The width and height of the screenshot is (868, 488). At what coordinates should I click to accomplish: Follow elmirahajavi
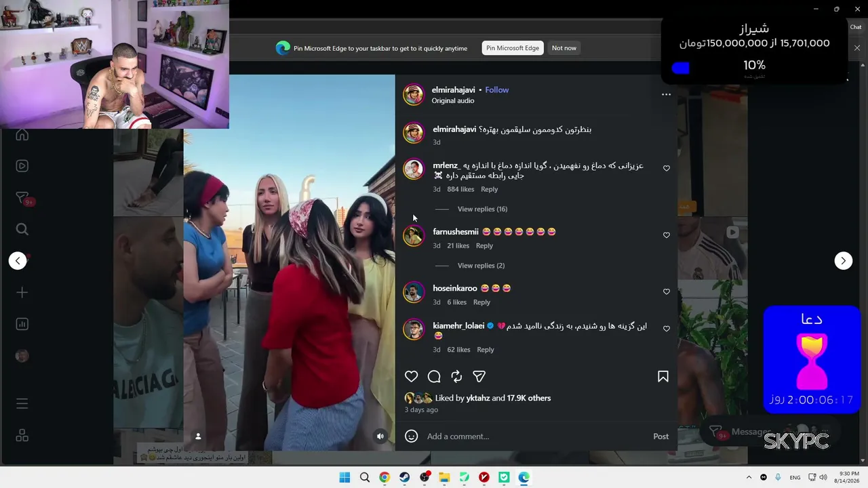(497, 89)
